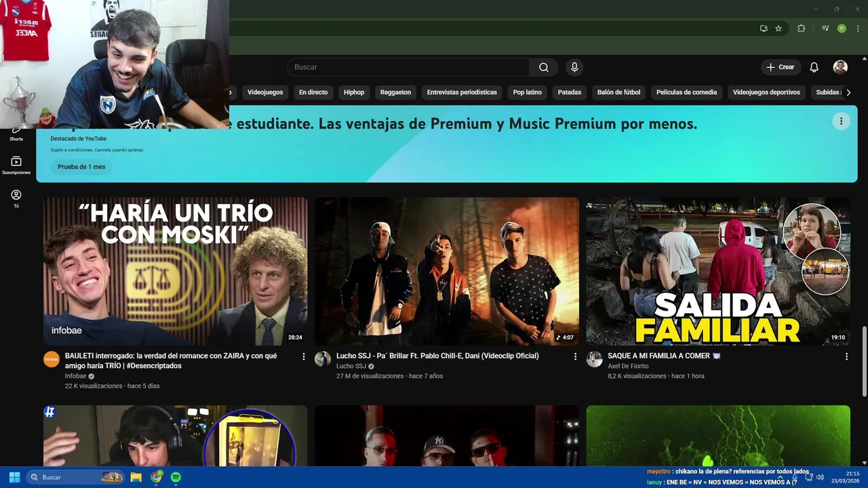The width and height of the screenshot is (868, 488).
Task: Open HARÍA UN TRÍO CON MOSKI thumbnail
Action: 176,272
